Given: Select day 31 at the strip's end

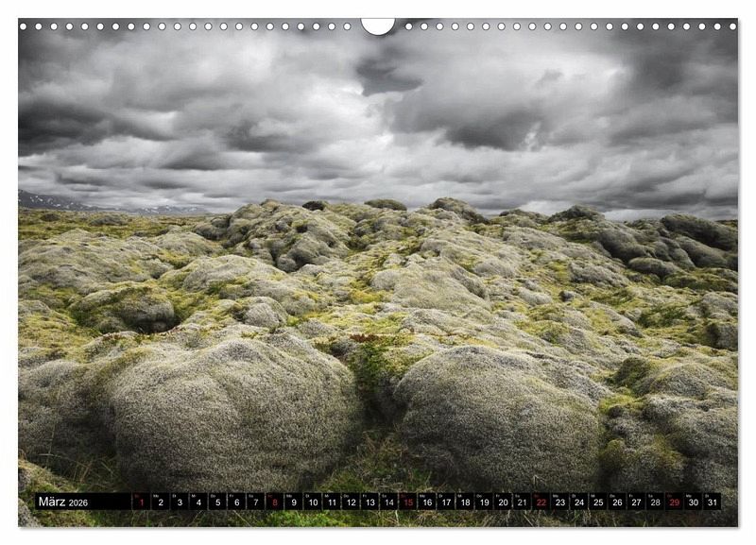Looking at the screenshot, I should [x=712, y=502].
